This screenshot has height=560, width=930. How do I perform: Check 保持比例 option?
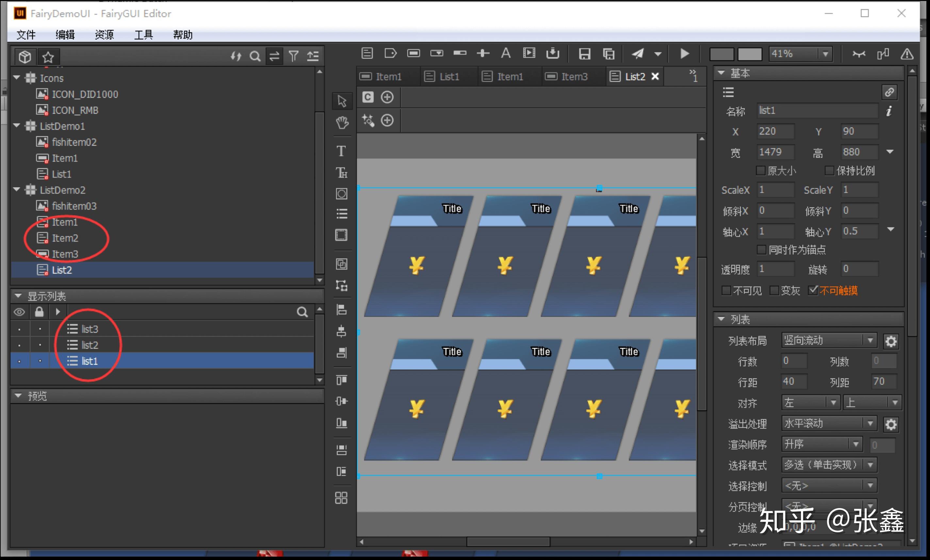coord(829,170)
